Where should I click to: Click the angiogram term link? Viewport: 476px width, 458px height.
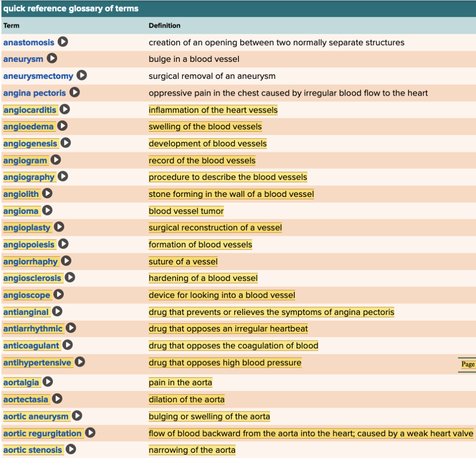(25, 160)
